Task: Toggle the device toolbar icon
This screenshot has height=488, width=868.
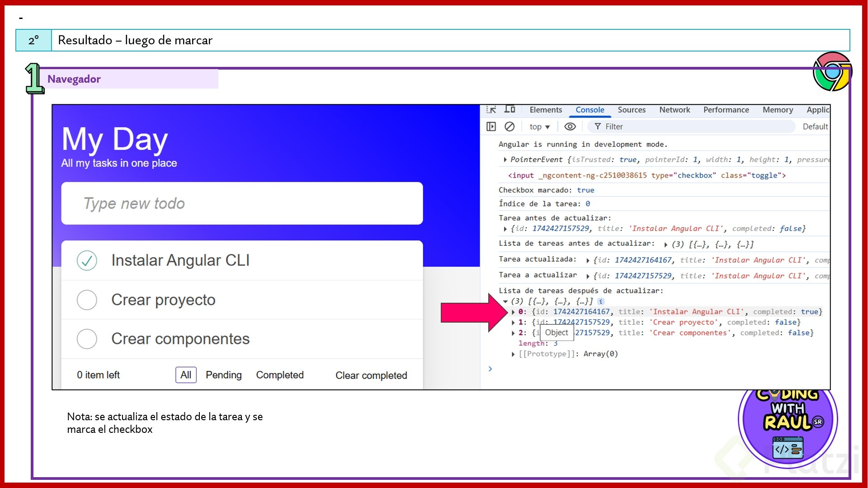Action: tap(510, 109)
